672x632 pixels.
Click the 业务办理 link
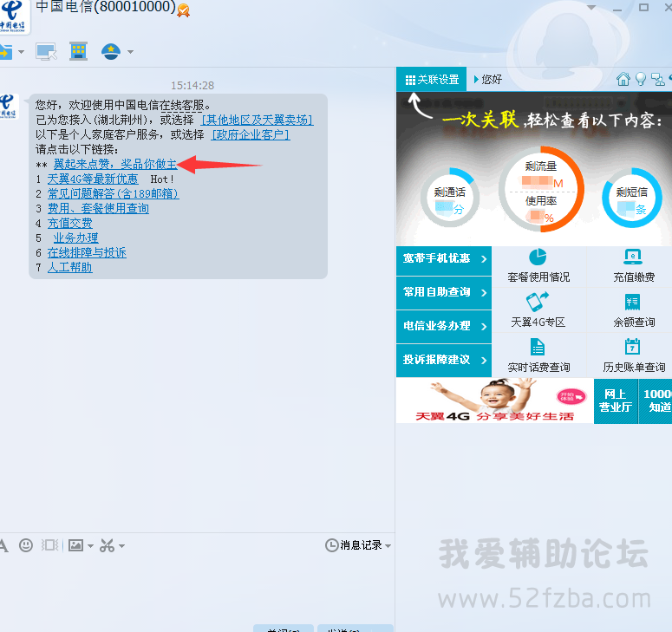[x=75, y=238]
